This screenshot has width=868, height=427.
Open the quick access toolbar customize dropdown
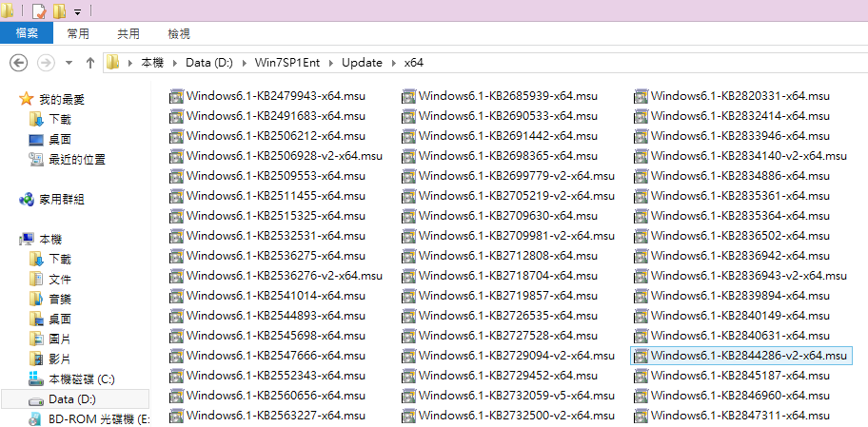click(x=77, y=11)
